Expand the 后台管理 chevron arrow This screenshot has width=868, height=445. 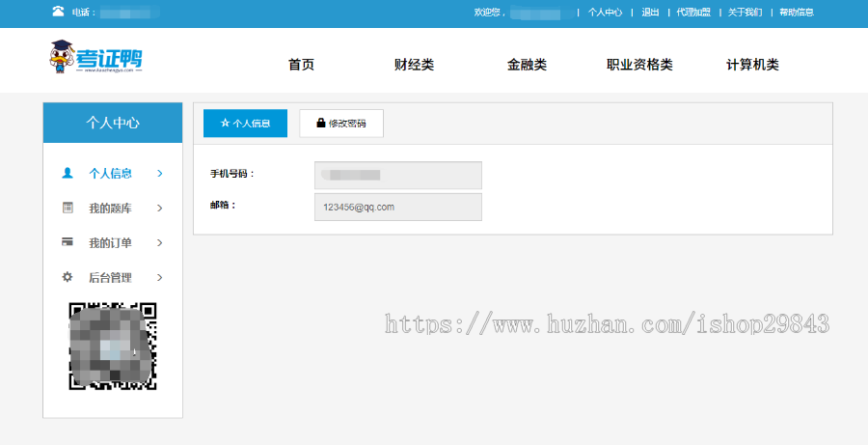point(160,277)
